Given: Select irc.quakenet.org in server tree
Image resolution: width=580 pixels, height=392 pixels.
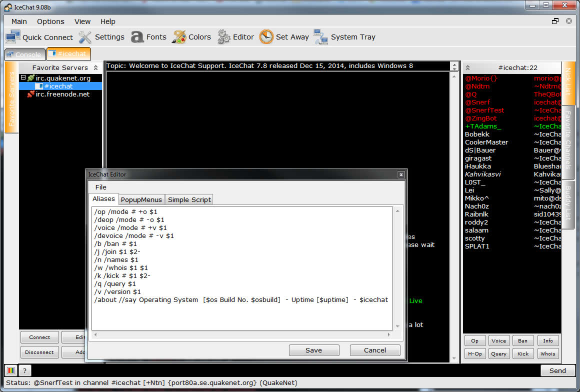Looking at the screenshot, I should coord(63,78).
